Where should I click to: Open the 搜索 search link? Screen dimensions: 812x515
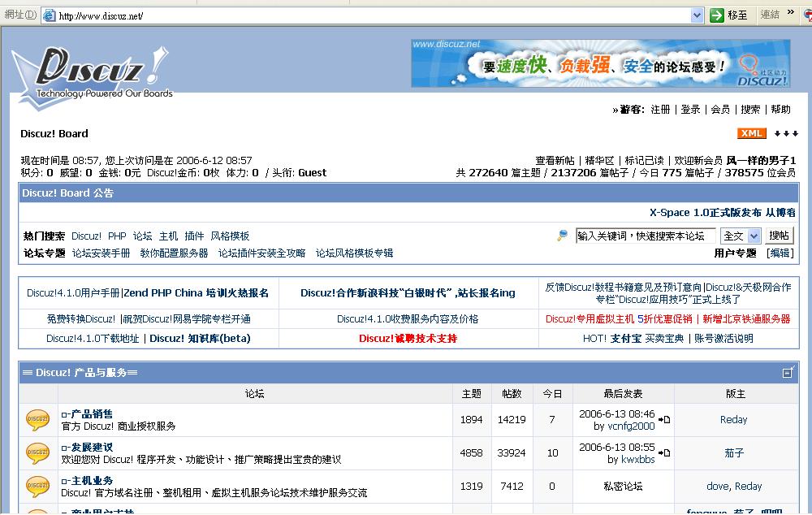750,110
